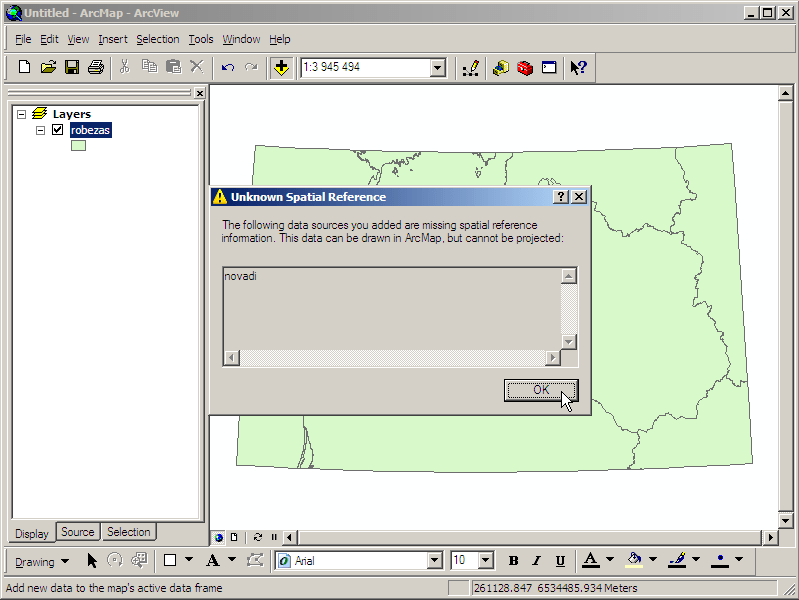
Task: Click the help question mark in dialog title
Action: click(561, 197)
